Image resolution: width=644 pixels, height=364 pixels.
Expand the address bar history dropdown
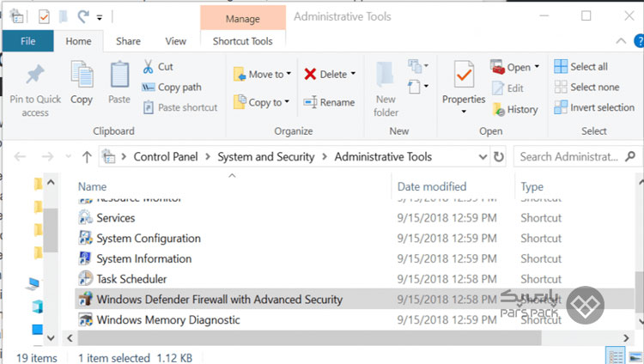click(x=483, y=156)
